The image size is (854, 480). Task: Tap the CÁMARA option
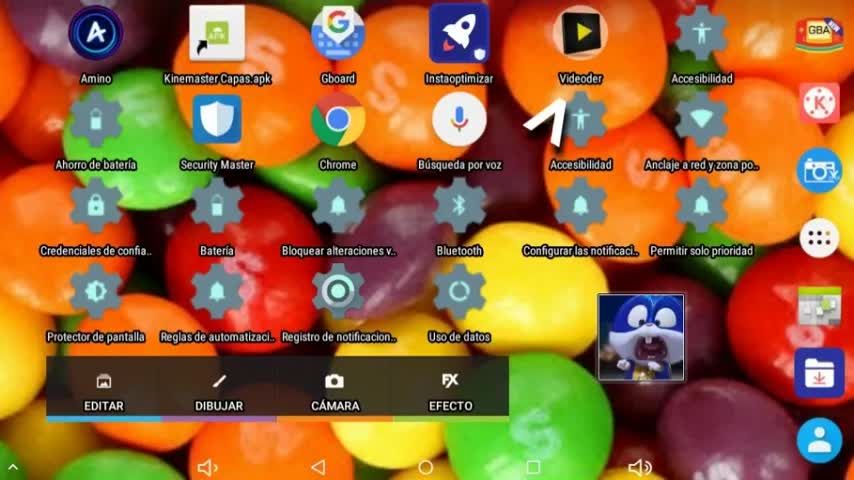[335, 390]
